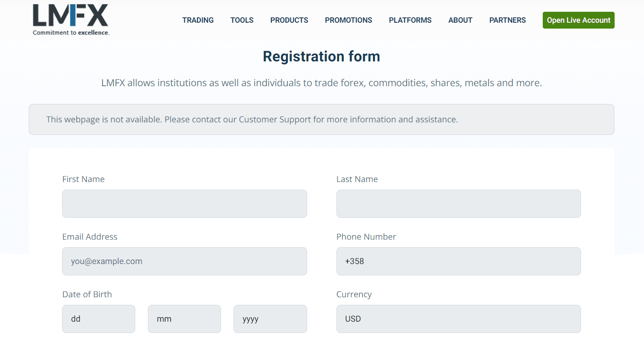Open the PARTNERS menu
Image resolution: width=644 pixels, height=341 pixels.
(x=507, y=20)
